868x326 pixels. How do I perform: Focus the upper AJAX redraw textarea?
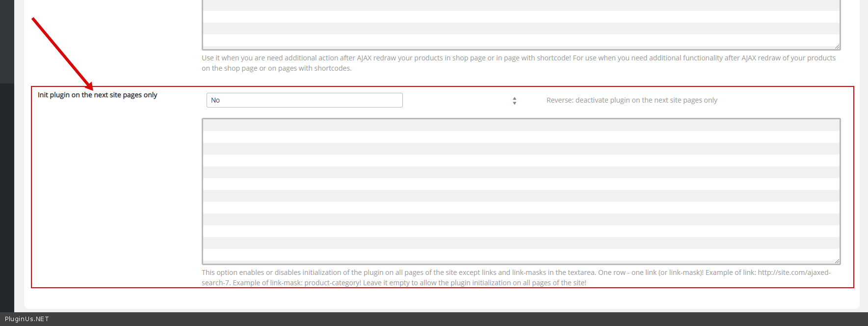point(521,25)
